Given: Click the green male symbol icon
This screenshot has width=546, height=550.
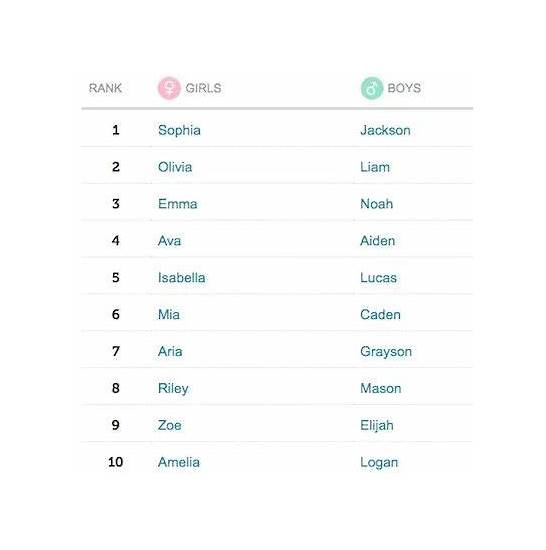Looking at the screenshot, I should [372, 88].
